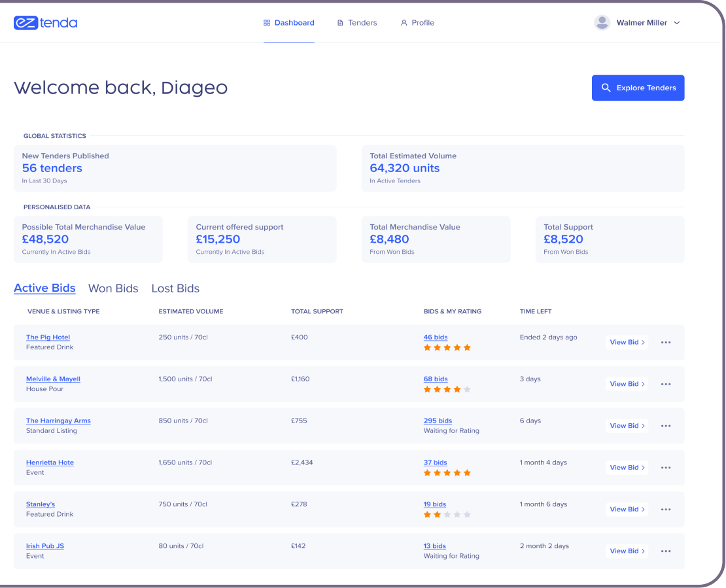Click the star rating for Stanley's bid
This screenshot has height=588, width=726.
(x=447, y=515)
